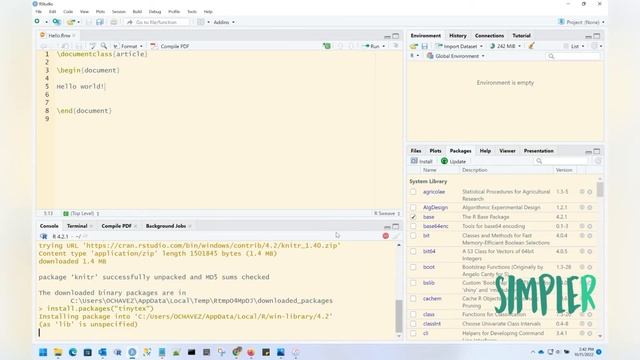The height and width of the screenshot is (360, 640).
Task: Click the console vertical scrollbar thumb
Action: point(399,316)
